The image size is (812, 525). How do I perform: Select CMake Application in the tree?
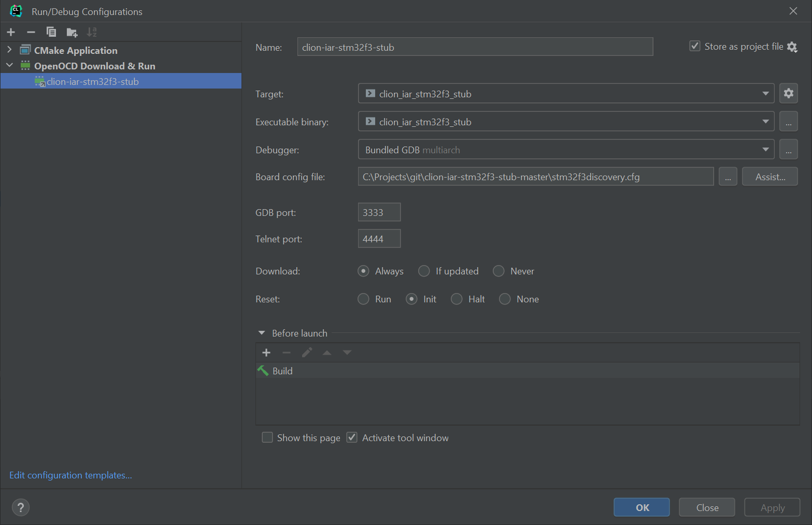click(76, 50)
